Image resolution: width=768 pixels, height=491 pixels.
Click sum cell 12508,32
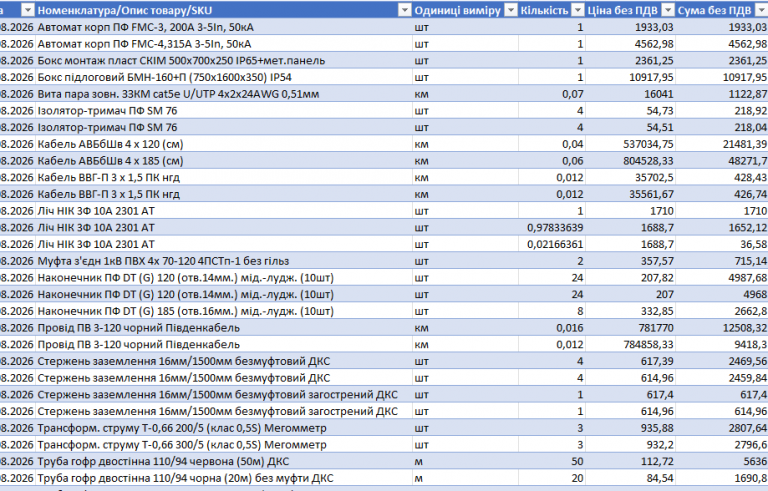pos(722,327)
